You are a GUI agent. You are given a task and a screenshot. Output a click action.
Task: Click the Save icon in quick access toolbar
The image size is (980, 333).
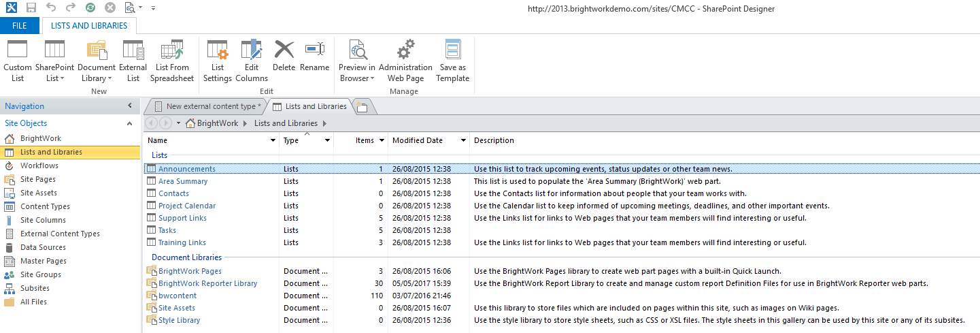[x=31, y=8]
